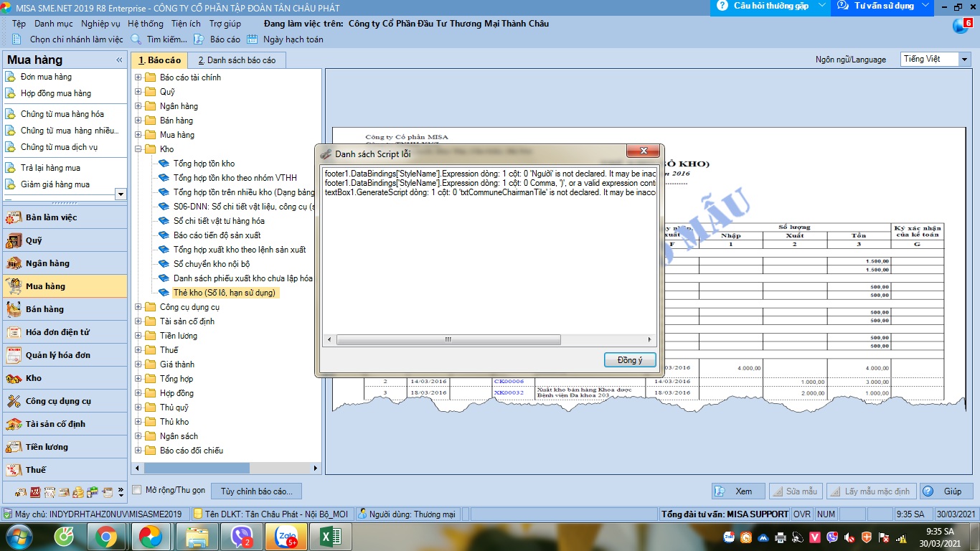Open the Quản lý hóa đơn module
980x551 pixels.
pyautogui.click(x=65, y=355)
